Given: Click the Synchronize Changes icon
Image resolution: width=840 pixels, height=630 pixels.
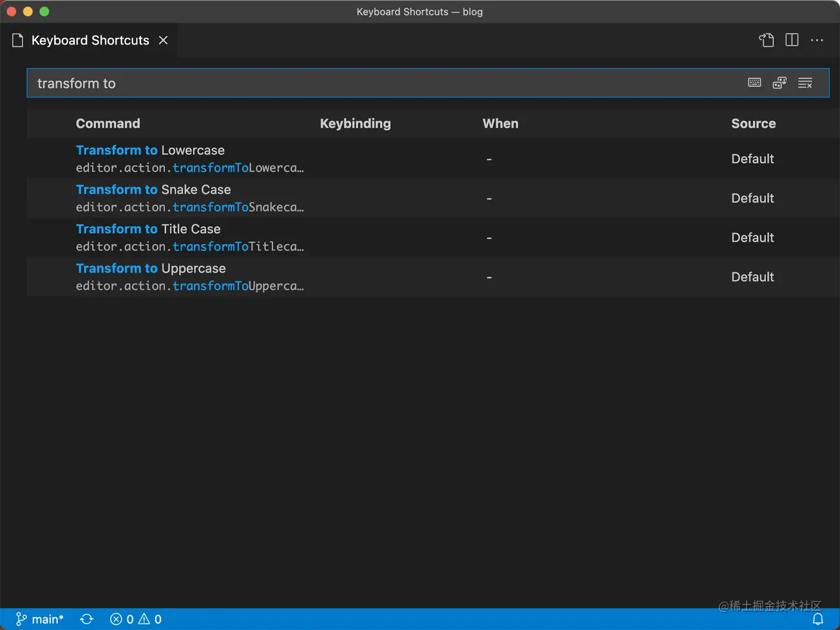Looking at the screenshot, I should pyautogui.click(x=86, y=619).
